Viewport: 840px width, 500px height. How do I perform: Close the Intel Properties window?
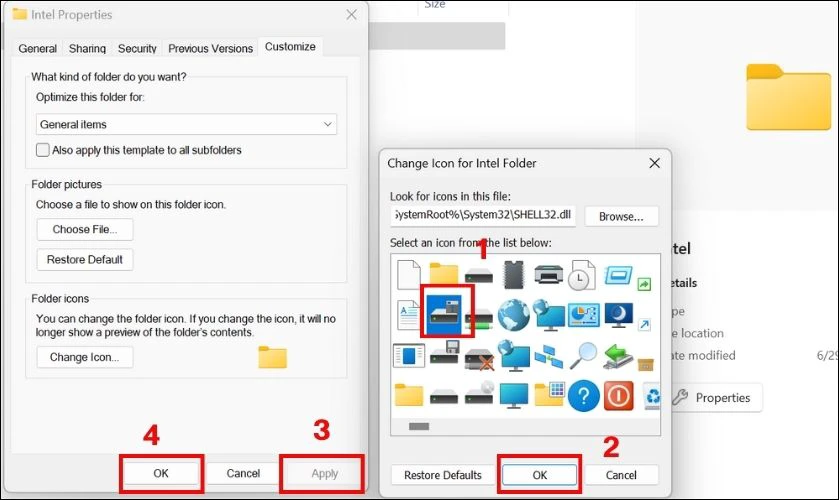click(351, 14)
